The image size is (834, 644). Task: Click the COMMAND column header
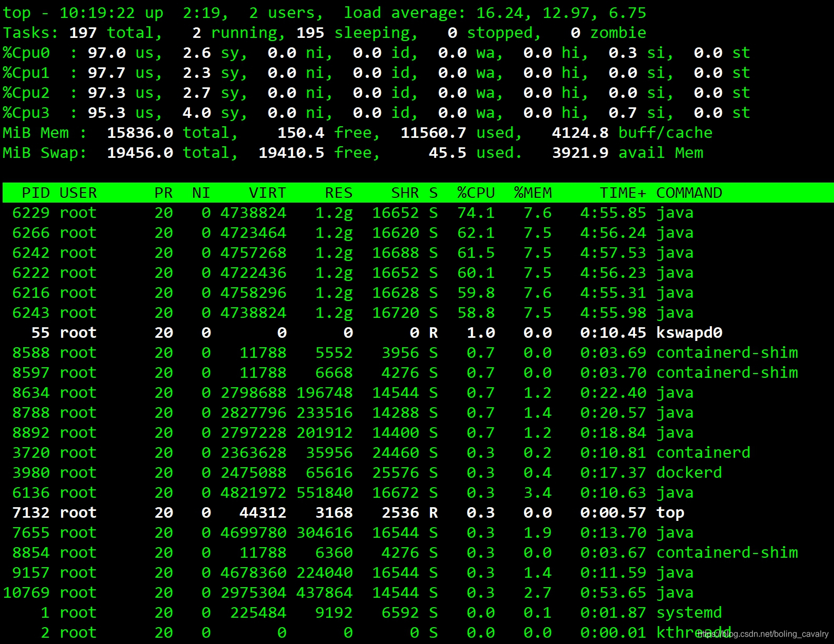point(689,193)
